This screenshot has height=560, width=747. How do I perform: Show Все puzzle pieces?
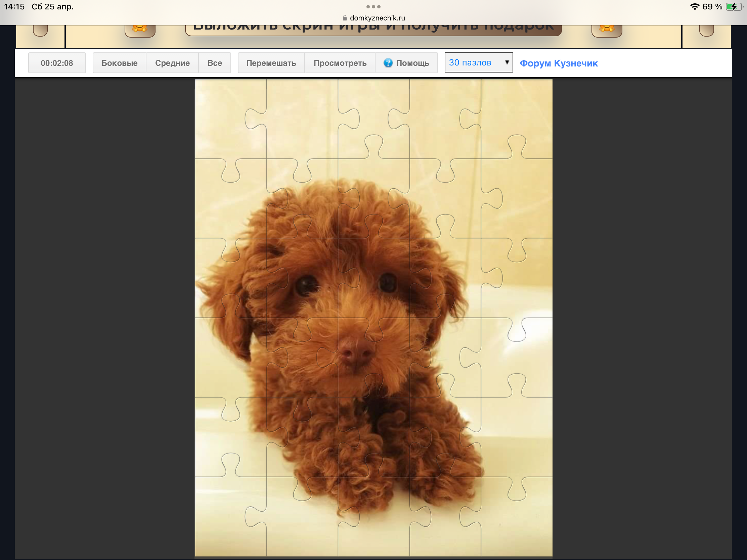point(214,63)
